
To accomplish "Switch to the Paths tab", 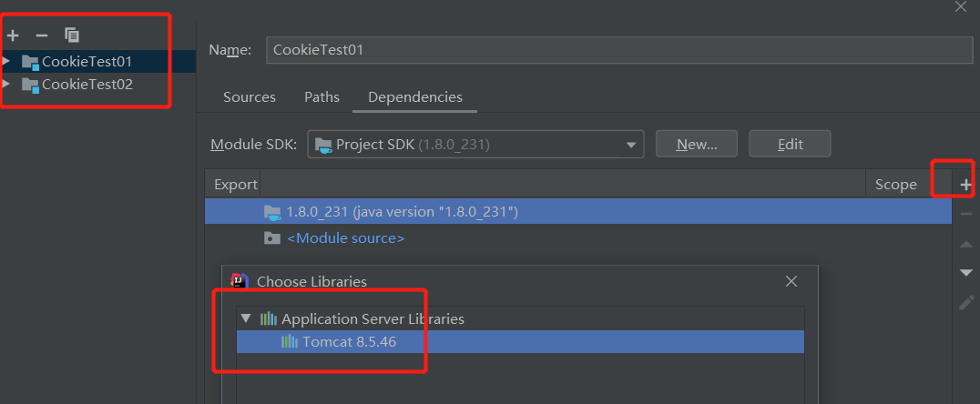I will click(322, 97).
